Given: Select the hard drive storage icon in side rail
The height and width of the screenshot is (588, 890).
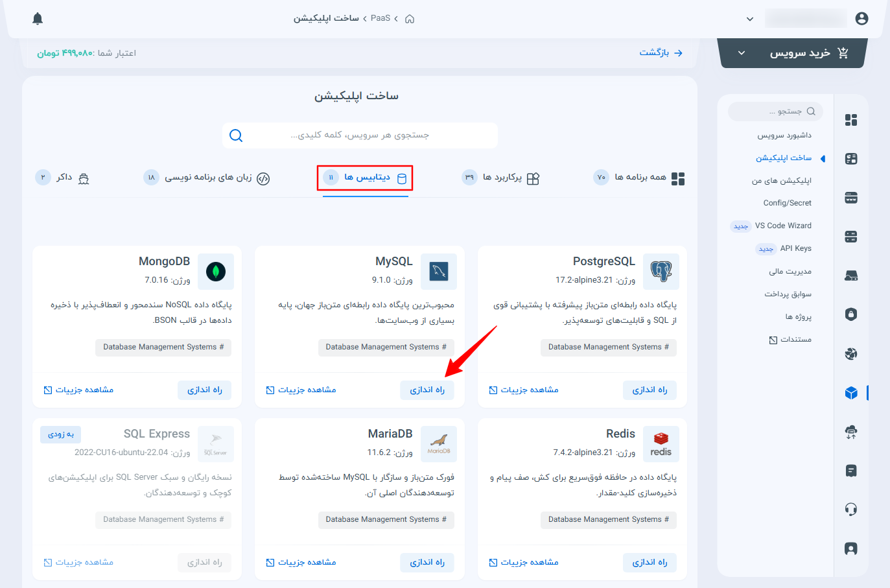Looking at the screenshot, I should [x=851, y=276].
